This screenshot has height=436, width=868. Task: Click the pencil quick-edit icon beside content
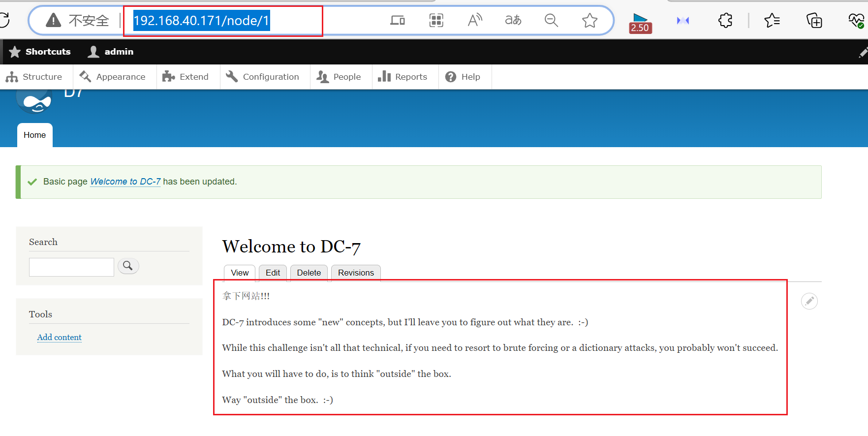pyautogui.click(x=809, y=301)
